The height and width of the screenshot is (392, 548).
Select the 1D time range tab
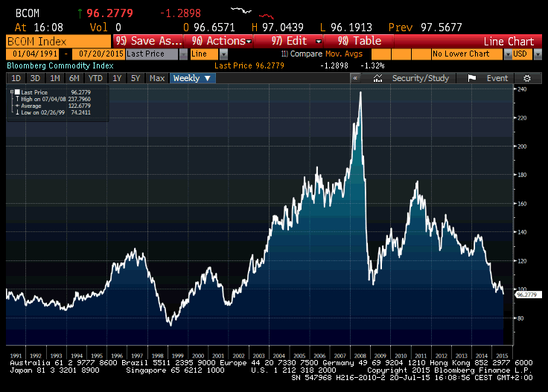pyautogui.click(x=16, y=78)
